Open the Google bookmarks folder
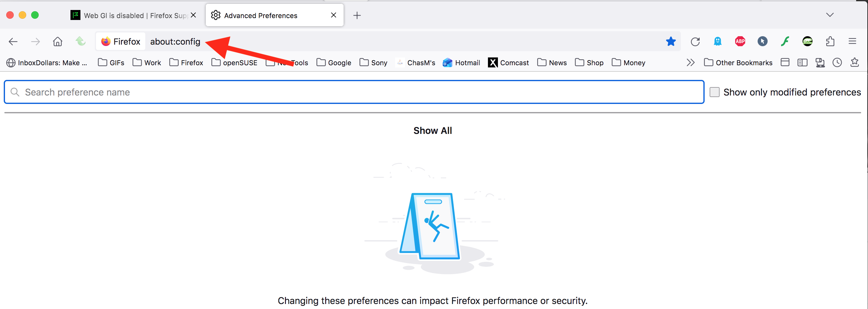Viewport: 868px width, 309px height. [x=334, y=62]
